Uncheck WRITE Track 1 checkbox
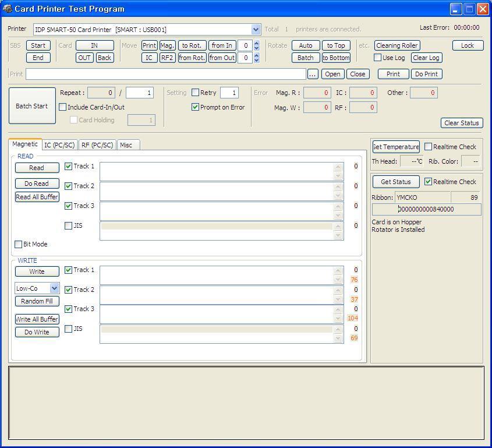 [x=68, y=270]
